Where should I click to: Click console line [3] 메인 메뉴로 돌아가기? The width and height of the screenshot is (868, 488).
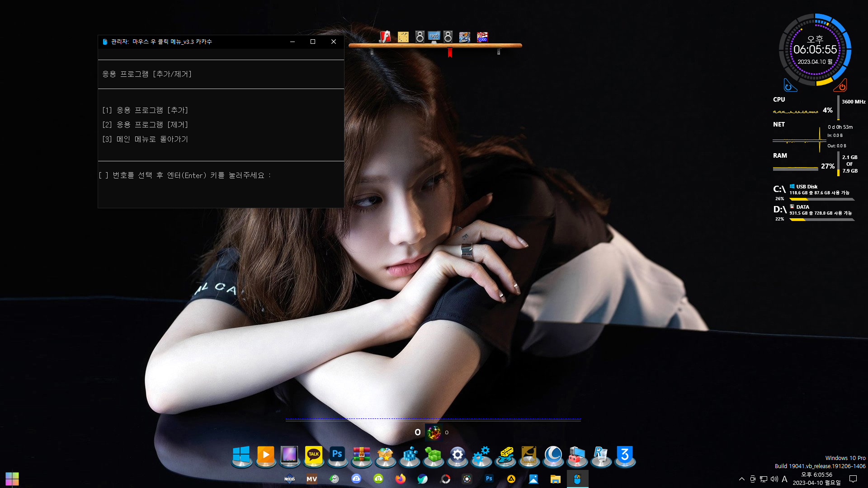point(145,139)
